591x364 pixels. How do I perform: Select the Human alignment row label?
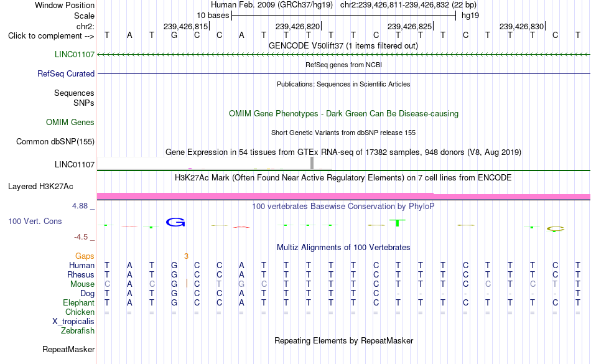tap(81, 265)
